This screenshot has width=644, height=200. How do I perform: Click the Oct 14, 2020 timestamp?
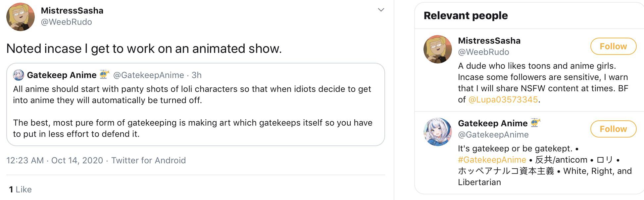point(77,160)
